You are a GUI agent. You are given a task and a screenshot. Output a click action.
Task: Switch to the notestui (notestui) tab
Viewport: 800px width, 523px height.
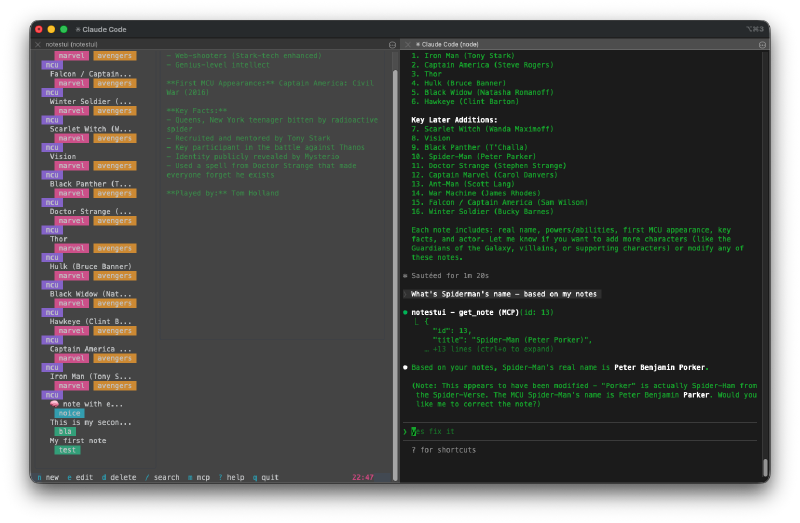71,44
